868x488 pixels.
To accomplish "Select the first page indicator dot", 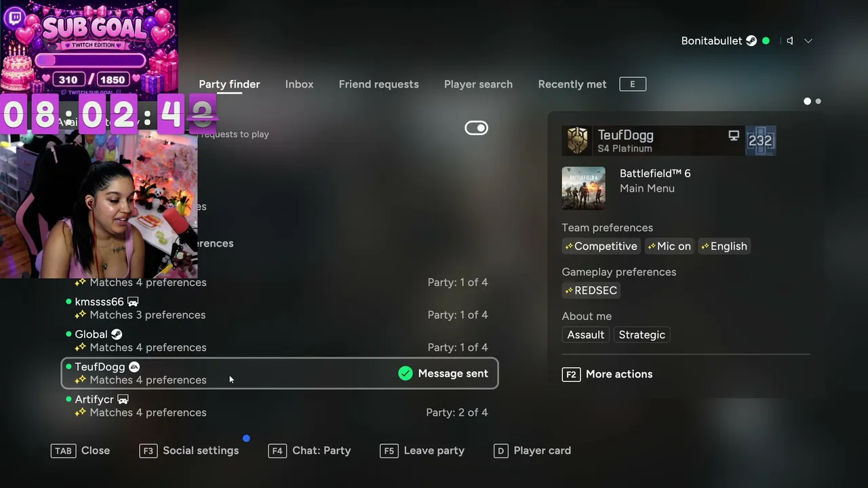I will click(x=807, y=101).
